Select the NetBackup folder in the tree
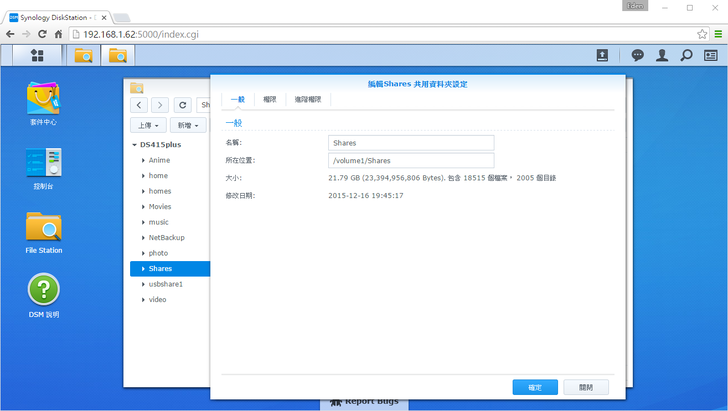The image size is (728, 411). pos(166,237)
